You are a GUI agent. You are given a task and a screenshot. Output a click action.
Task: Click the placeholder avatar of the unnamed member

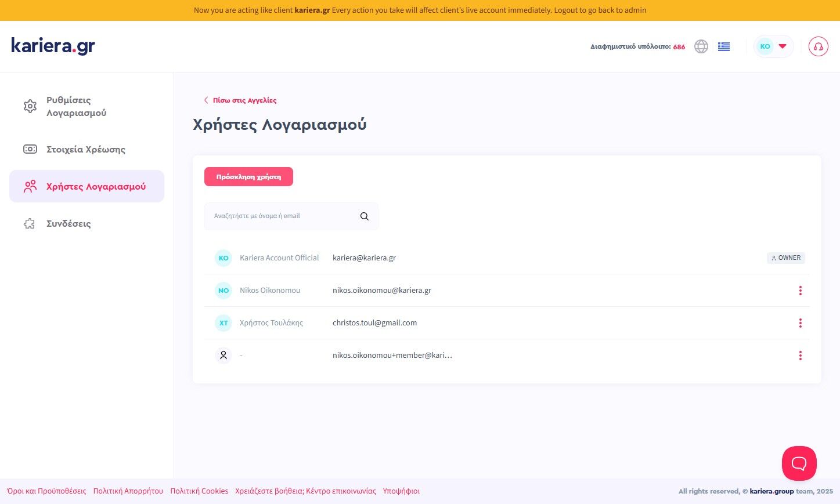tap(223, 356)
